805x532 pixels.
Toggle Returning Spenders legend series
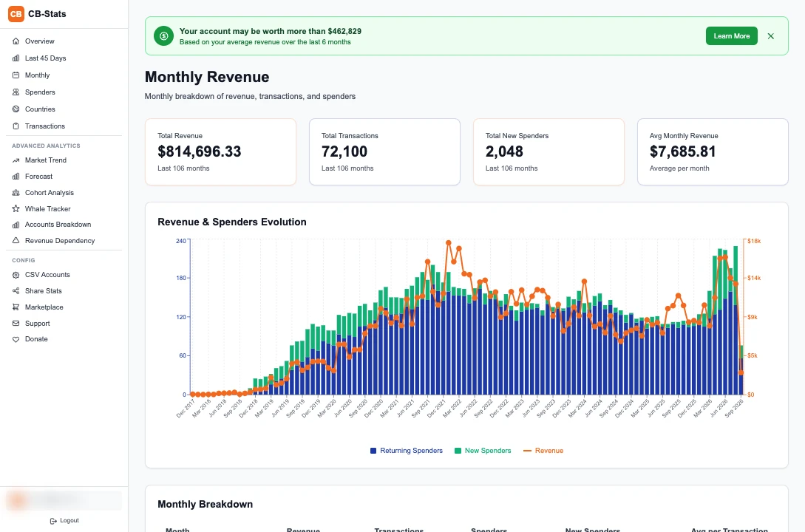point(406,451)
